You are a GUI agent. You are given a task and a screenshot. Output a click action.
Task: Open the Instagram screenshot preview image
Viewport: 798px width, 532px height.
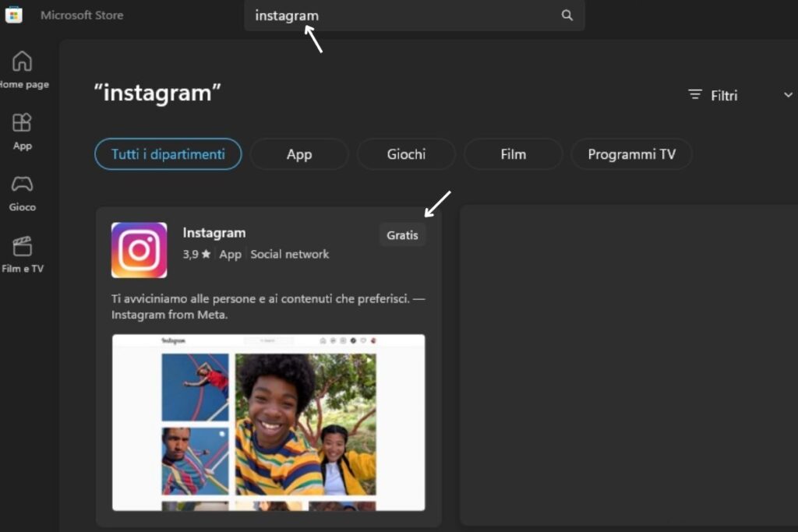tap(269, 422)
